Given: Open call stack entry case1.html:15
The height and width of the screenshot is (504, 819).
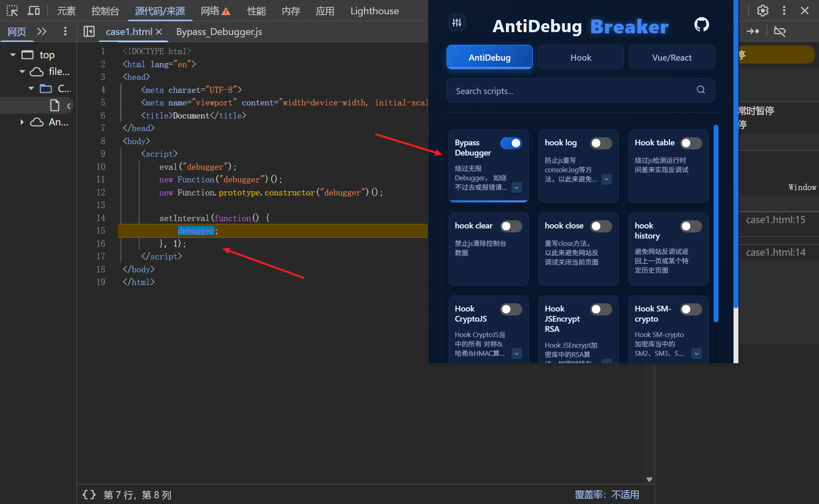Looking at the screenshot, I should [x=775, y=220].
